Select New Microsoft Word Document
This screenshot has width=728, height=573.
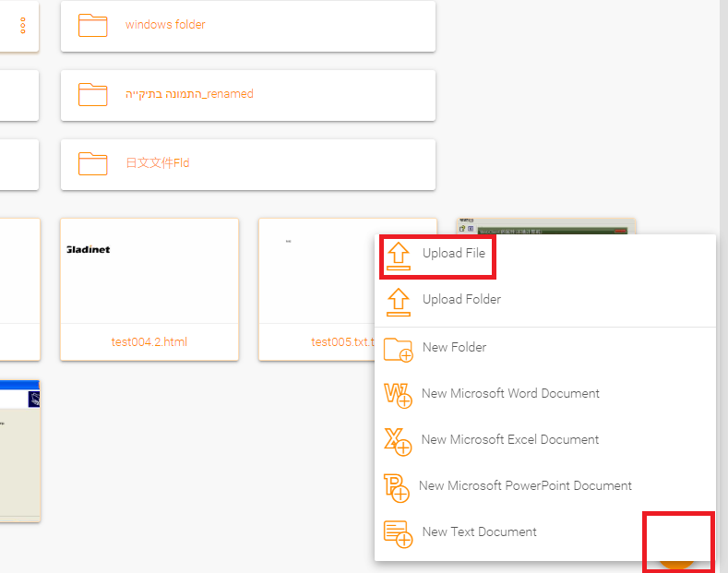point(510,394)
